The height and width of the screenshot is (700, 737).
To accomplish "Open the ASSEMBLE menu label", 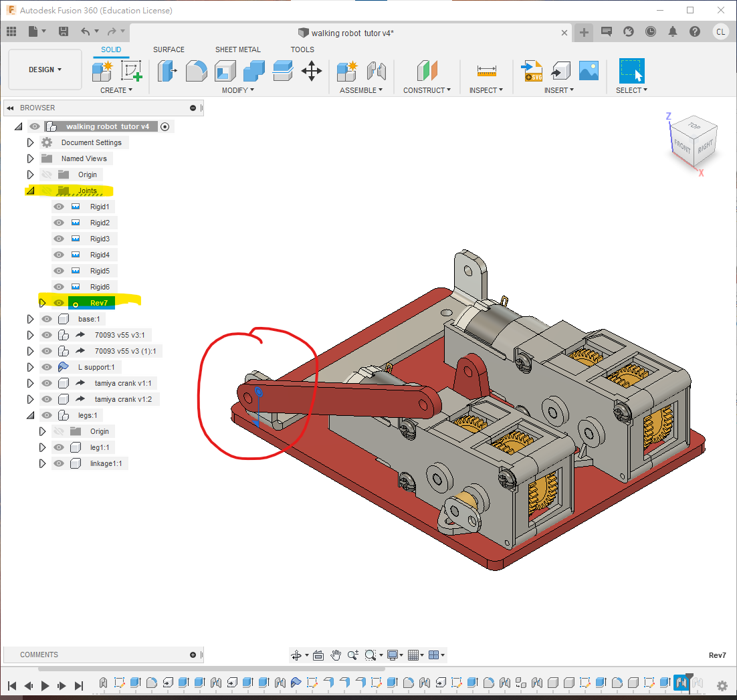I will pyautogui.click(x=360, y=90).
